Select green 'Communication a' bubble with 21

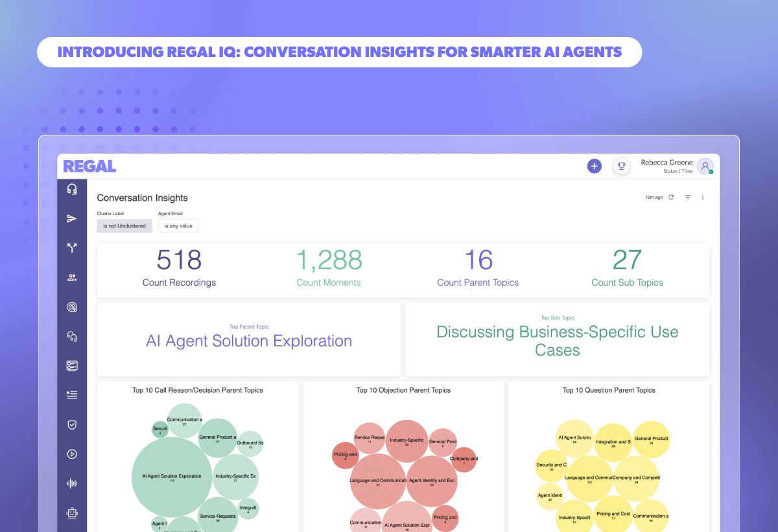coord(185,421)
